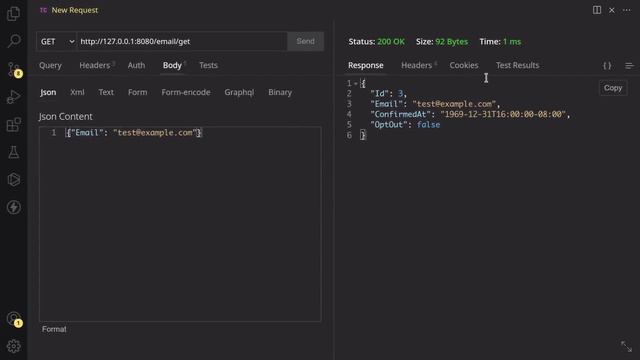640x360 pixels.
Task: Open the Search icon in activity bar
Action: 13,41
